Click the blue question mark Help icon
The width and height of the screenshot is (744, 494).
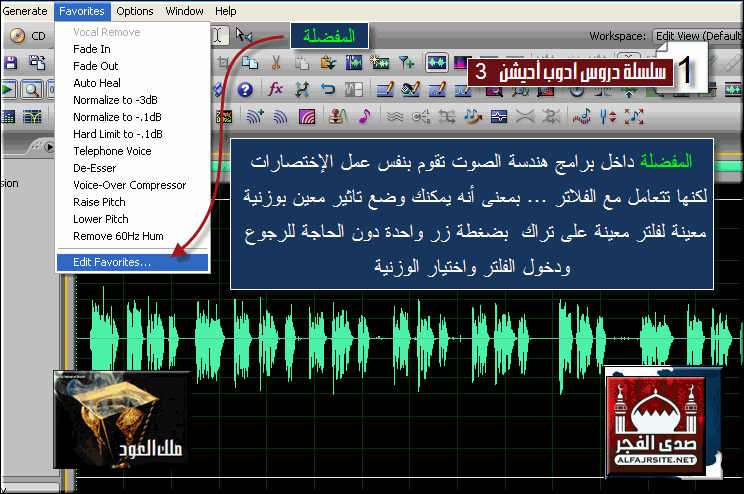[x=245, y=90]
